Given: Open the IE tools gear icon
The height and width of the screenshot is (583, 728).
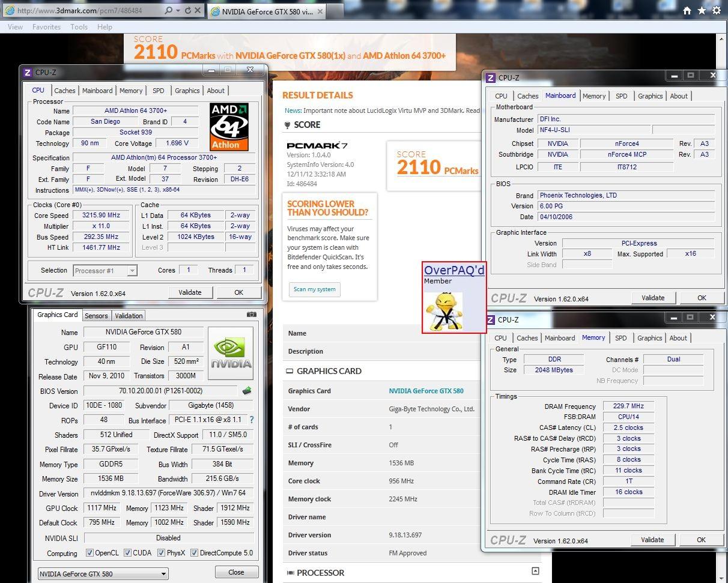Looking at the screenshot, I should (x=716, y=11).
